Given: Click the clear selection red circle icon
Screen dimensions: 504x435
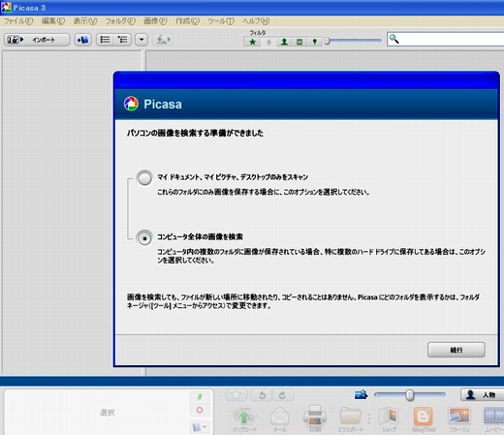Looking at the screenshot, I should [x=200, y=410].
